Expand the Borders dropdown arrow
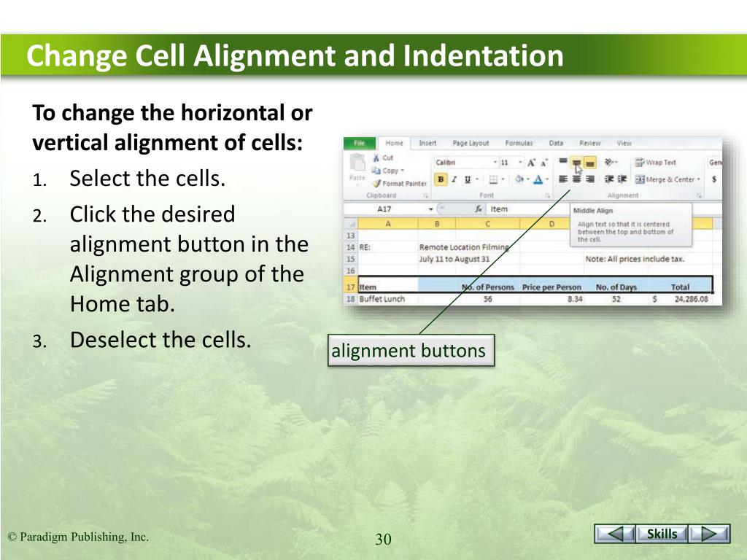The height and width of the screenshot is (560, 747). 503,180
